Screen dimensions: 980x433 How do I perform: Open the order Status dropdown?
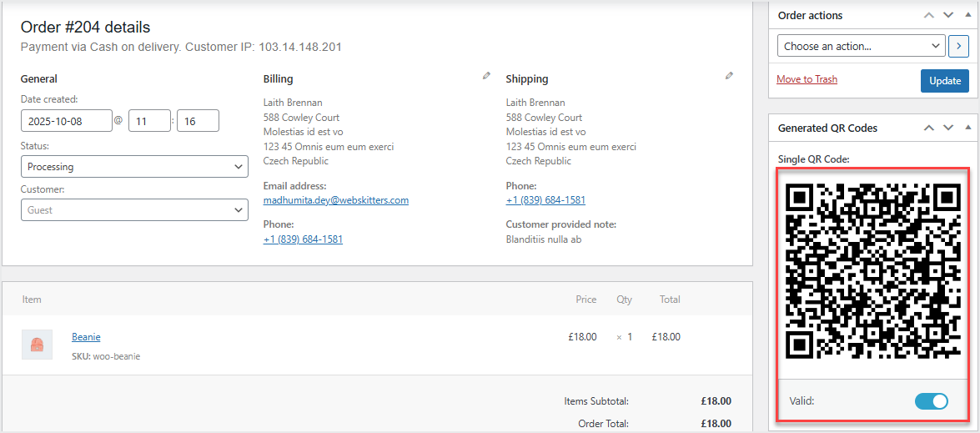(134, 167)
